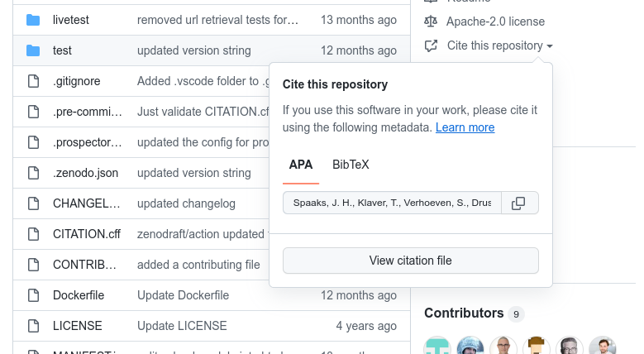This screenshot has width=644, height=354.
Task: Open commit 'updated the config for pro'
Action: 203,142
